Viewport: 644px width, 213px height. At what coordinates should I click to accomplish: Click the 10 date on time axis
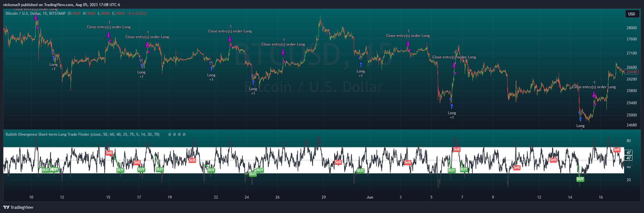[31, 197]
